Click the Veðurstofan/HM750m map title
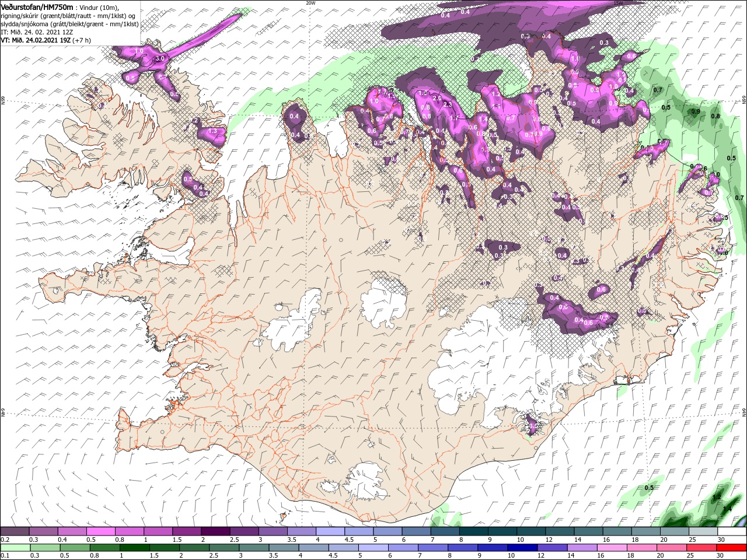This screenshot has height=560, width=747. [37, 6]
